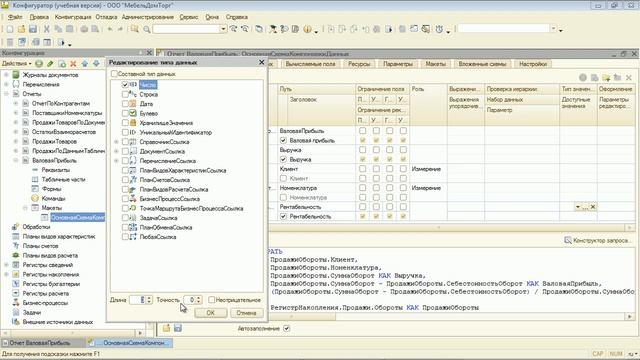Screen dimensions: 640x360
Task: Expand the ДокументСсылка type node
Action: (x=116, y=151)
